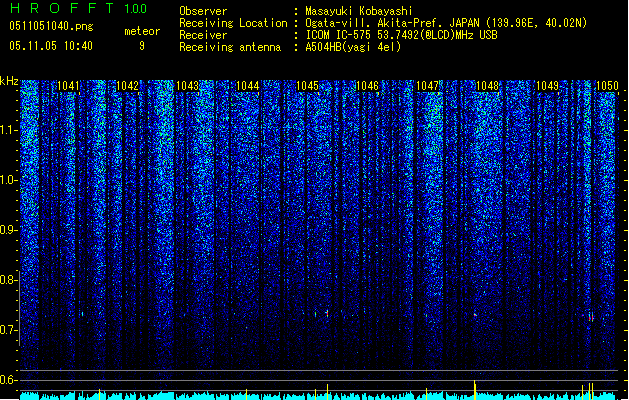Image resolution: width=629 pixels, height=400 pixels.
Task: Click the kHz axis unit label
Action: coord(9,81)
